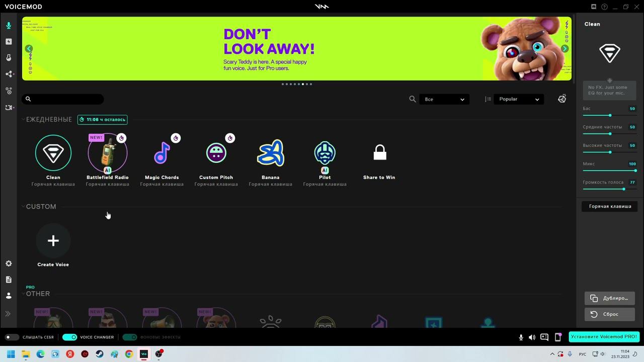
Task: Click the Clean title in right panel
Action: click(592, 24)
